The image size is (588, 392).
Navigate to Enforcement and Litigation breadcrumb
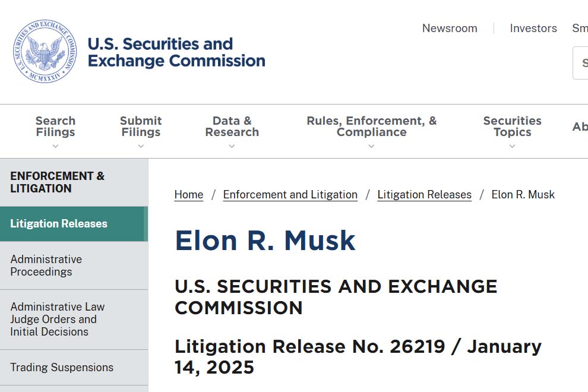point(290,195)
